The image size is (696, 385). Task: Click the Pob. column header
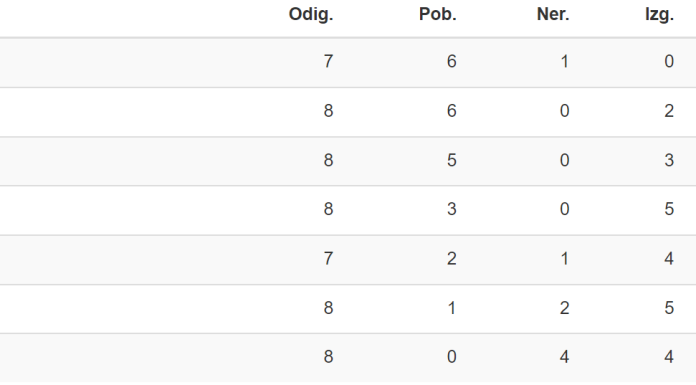point(437,15)
